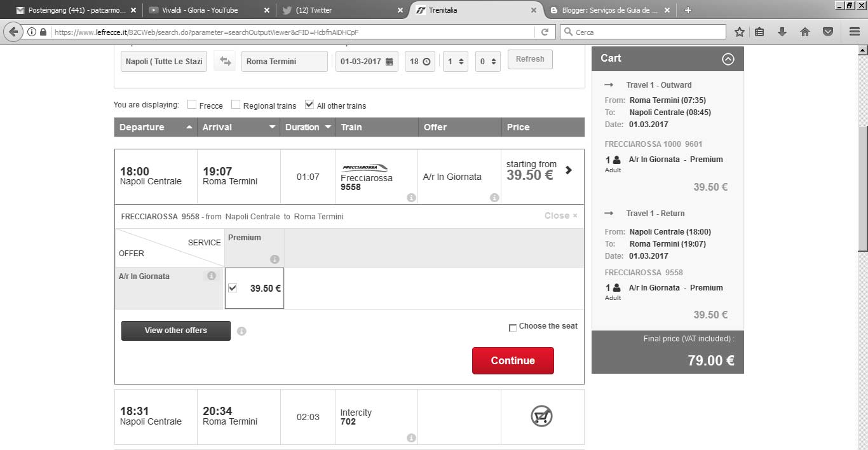Screen dimensions: 868x450
Task: Click the Refresh search button
Action: coord(530,59)
